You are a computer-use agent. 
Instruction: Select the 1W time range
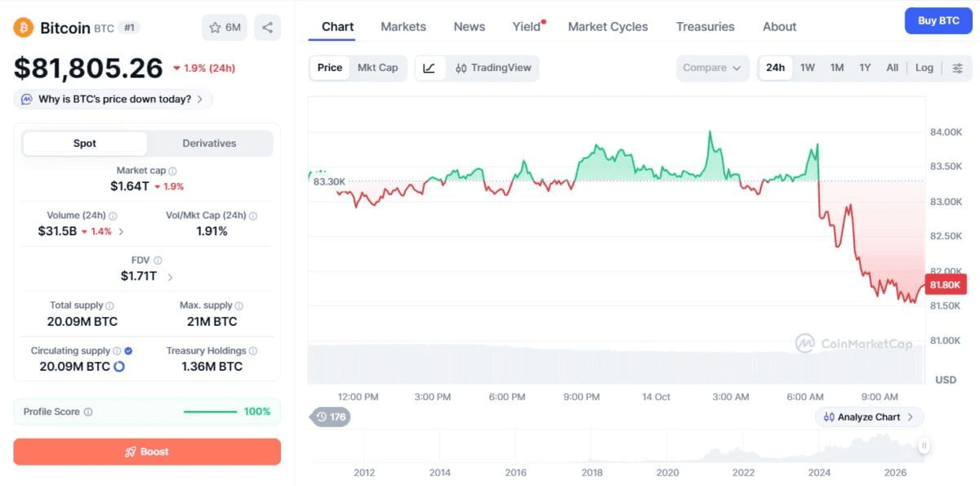pos(808,68)
